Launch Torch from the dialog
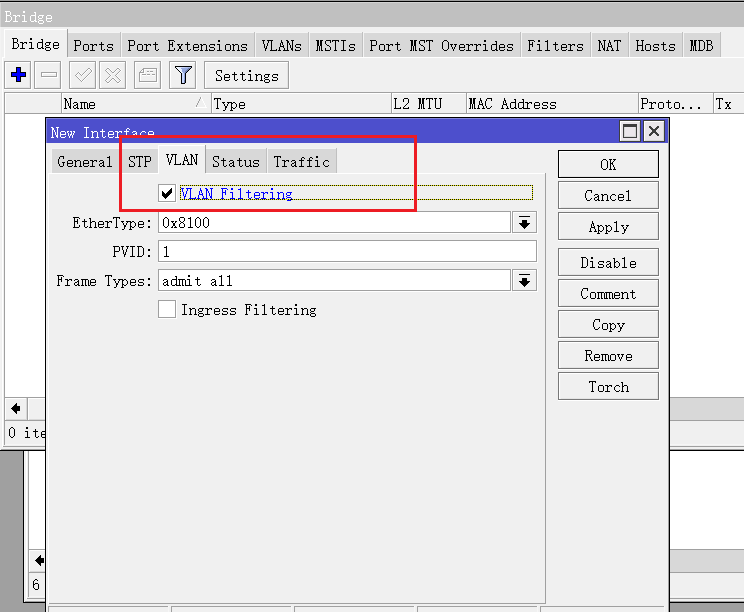This screenshot has height=612, width=744. [608, 387]
